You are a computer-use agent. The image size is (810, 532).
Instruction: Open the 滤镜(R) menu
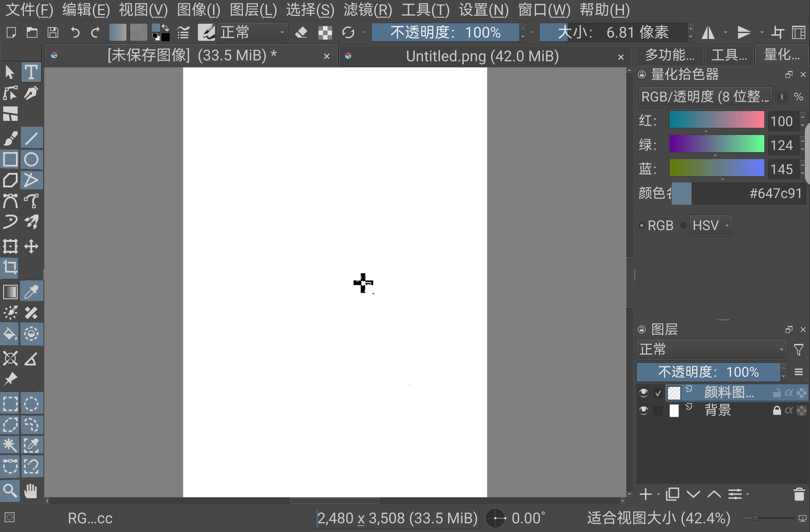tap(367, 9)
